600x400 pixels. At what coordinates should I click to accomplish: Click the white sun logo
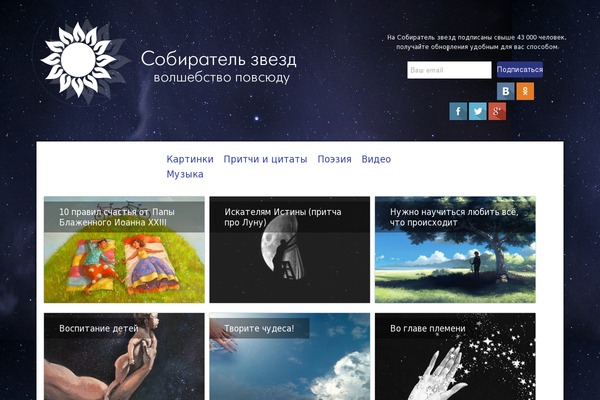click(78, 60)
